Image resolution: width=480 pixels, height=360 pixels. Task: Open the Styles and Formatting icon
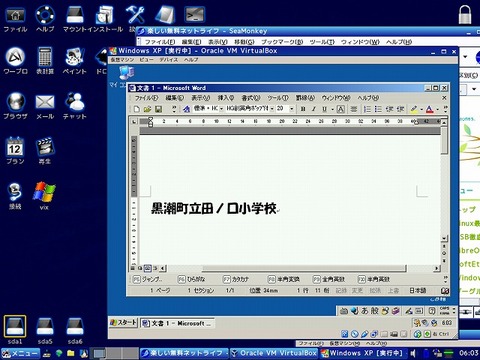tap(186, 109)
